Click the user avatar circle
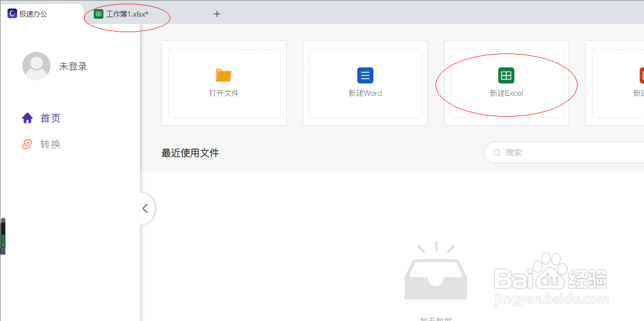 (36, 66)
